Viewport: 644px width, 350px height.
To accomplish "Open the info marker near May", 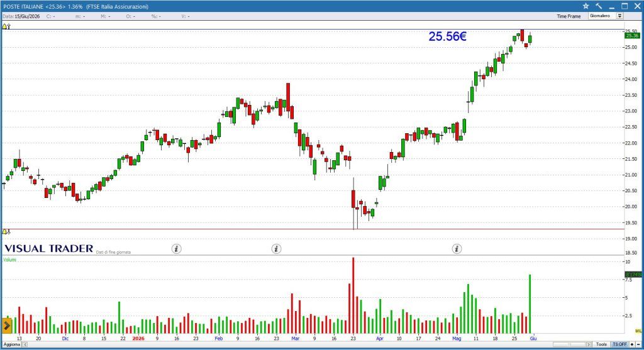I will 457,249.
